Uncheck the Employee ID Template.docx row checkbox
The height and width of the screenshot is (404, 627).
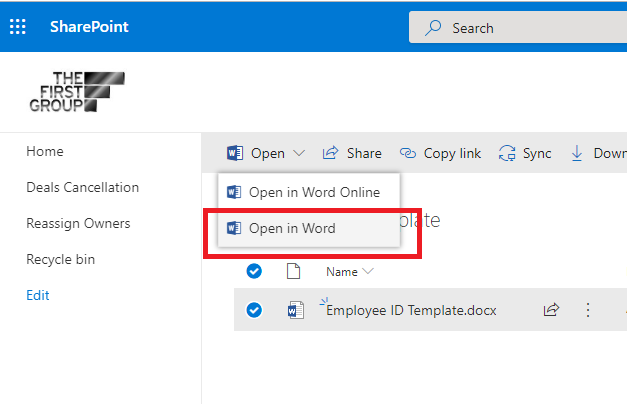(x=254, y=310)
